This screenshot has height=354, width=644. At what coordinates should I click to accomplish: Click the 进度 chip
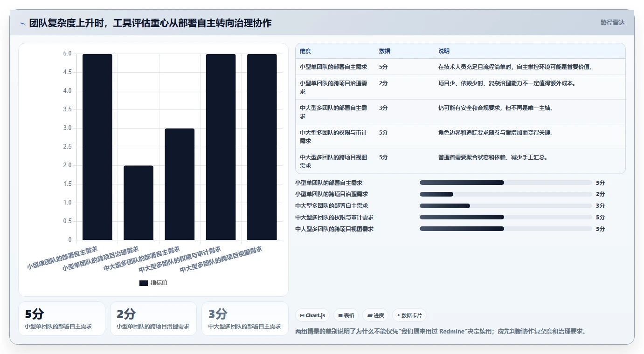pyautogui.click(x=375, y=315)
